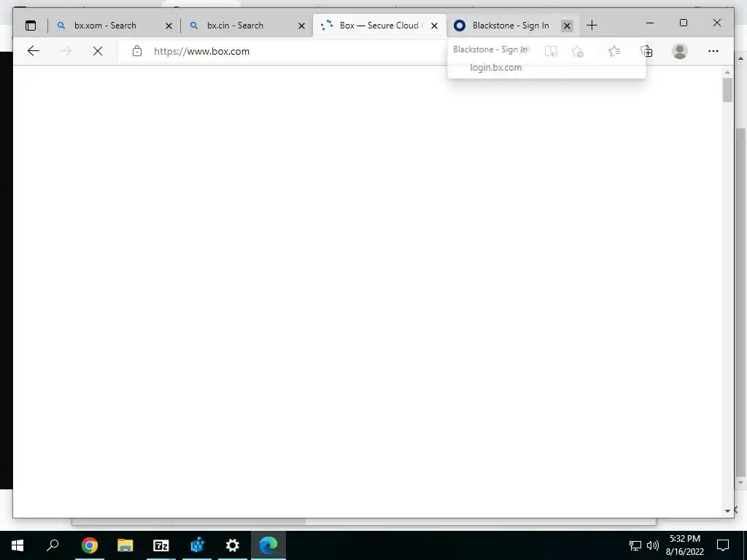The width and height of the screenshot is (747, 560).
Task: Click the address bar with box.com URL
Action: pyautogui.click(x=201, y=52)
